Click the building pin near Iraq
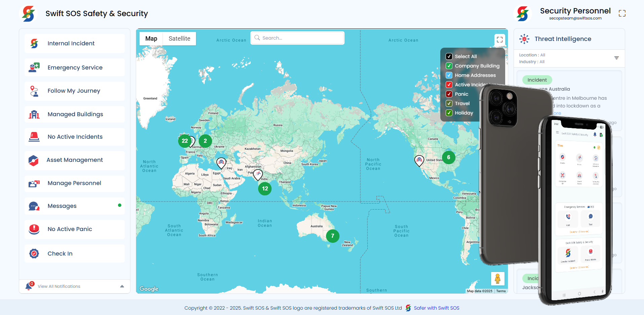The height and width of the screenshot is (315, 644). pos(221,163)
